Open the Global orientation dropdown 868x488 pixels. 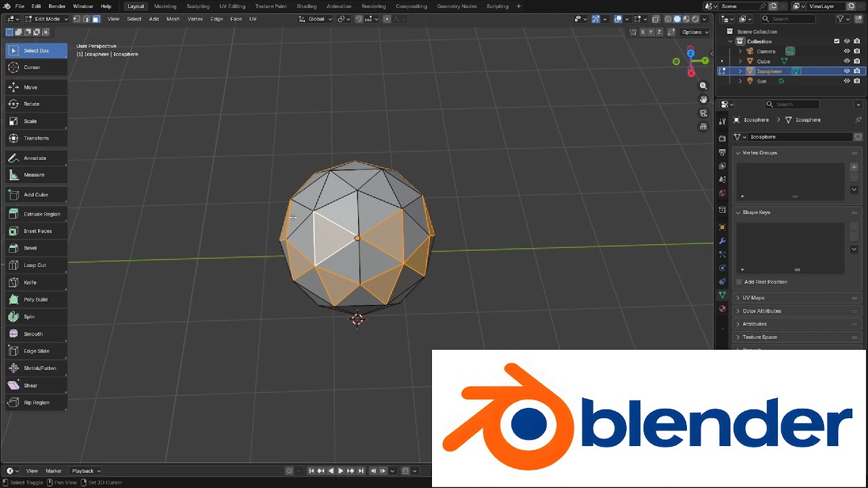click(315, 19)
